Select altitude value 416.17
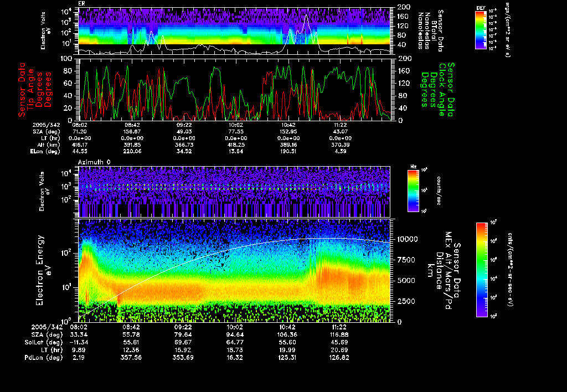This screenshot has width=567, height=392. (80, 145)
